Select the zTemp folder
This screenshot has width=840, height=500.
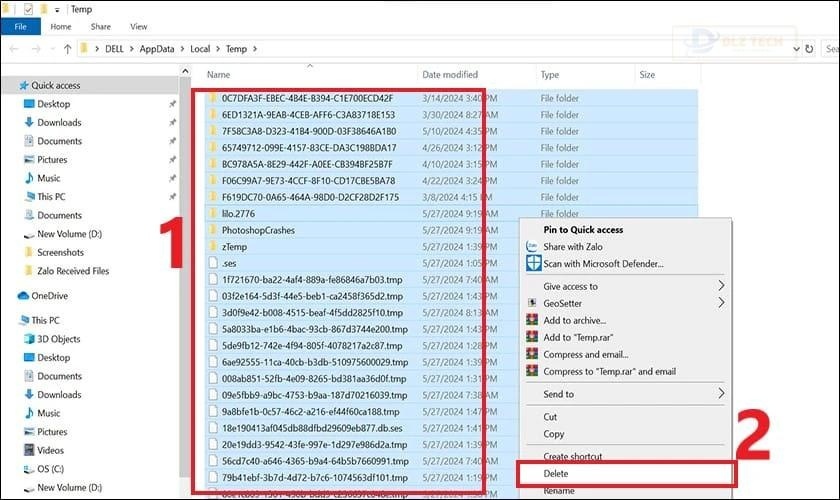click(x=234, y=247)
